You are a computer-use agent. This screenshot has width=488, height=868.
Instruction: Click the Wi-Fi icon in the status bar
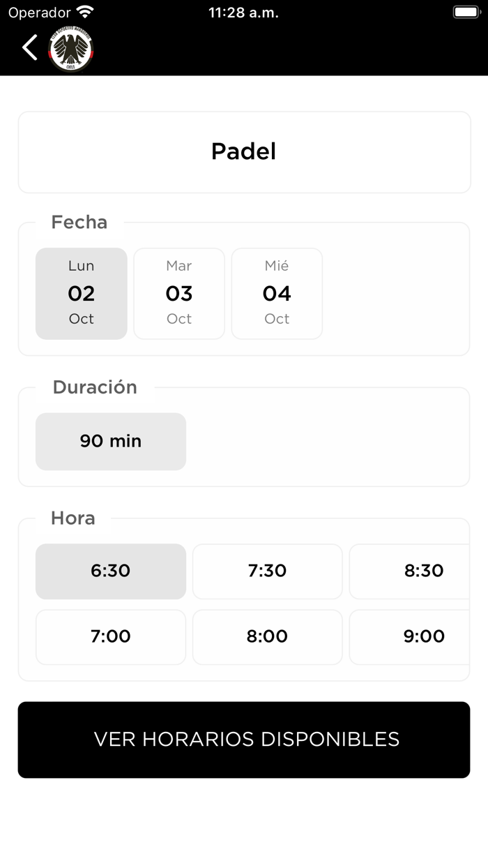85,11
